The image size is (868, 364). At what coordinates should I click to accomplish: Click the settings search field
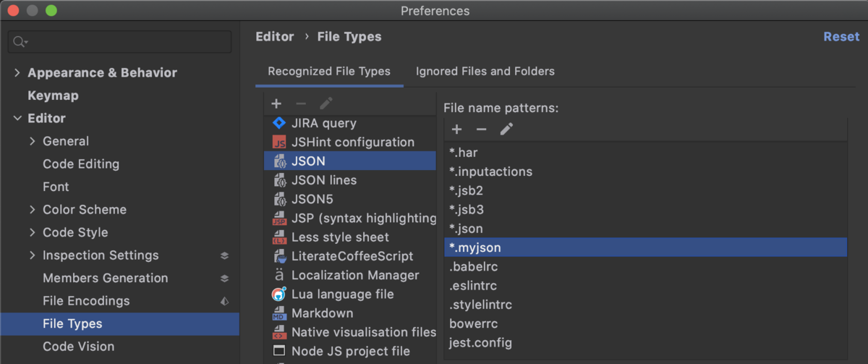(127, 42)
